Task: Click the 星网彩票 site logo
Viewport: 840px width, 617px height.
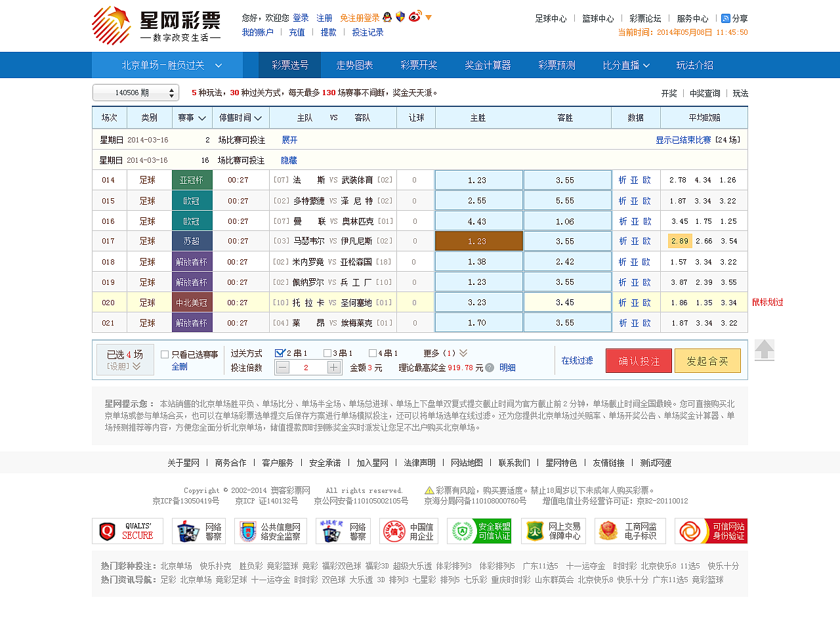Action: (157, 25)
